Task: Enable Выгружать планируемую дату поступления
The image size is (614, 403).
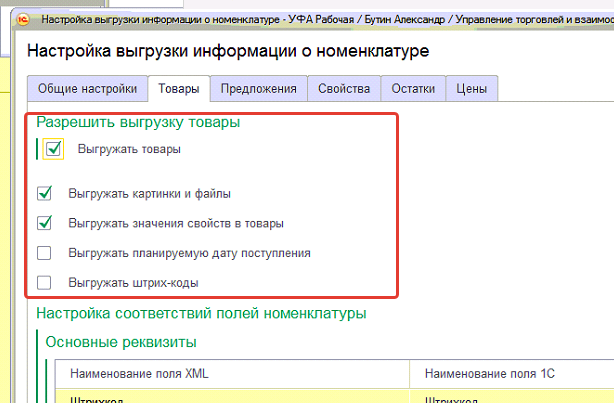Action: click(x=44, y=253)
